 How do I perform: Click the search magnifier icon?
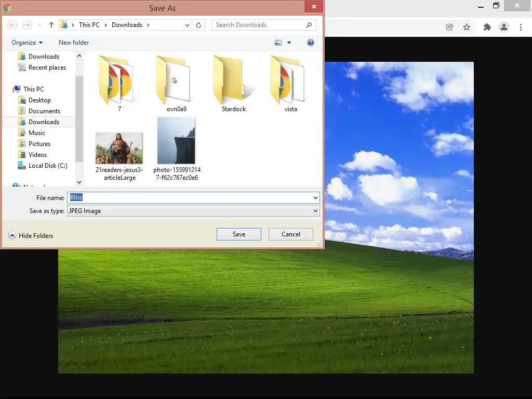(309, 25)
